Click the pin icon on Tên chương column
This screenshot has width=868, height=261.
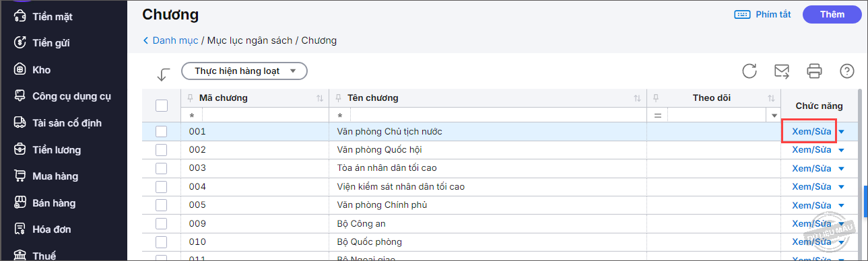pyautogui.click(x=340, y=98)
